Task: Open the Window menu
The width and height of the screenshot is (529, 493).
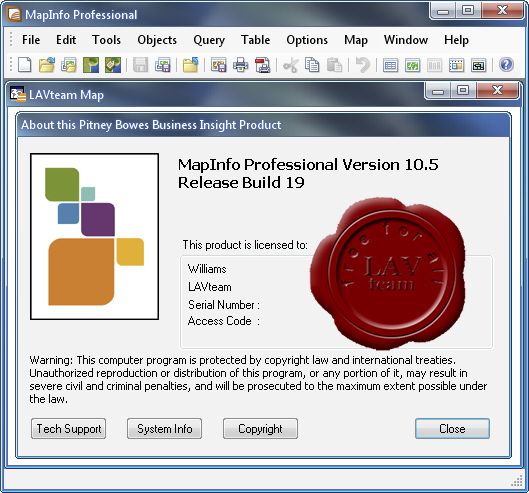Action: (406, 40)
